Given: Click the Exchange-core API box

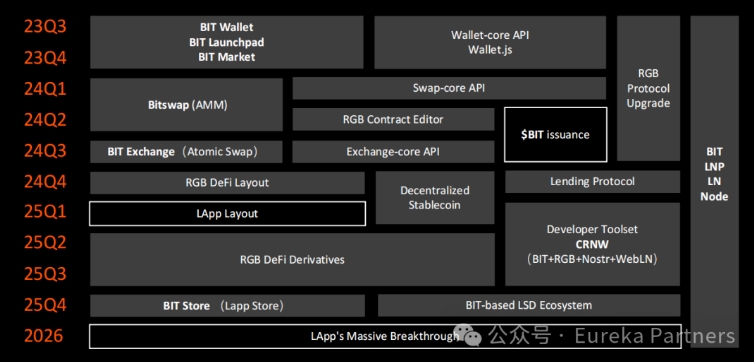Looking at the screenshot, I should (x=393, y=152).
